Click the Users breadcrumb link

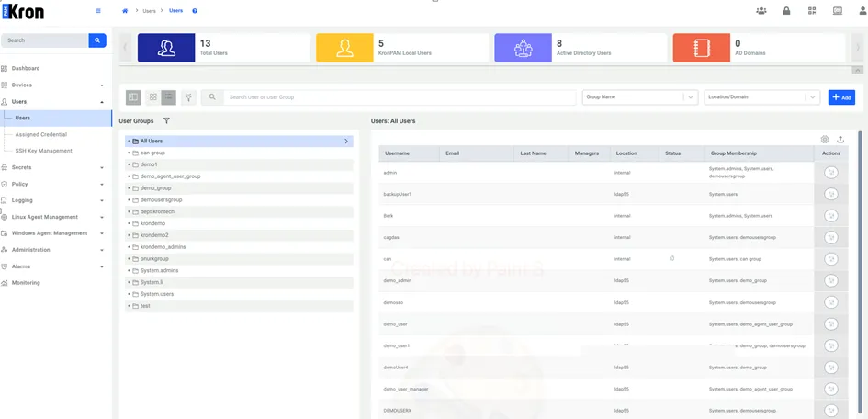point(175,11)
